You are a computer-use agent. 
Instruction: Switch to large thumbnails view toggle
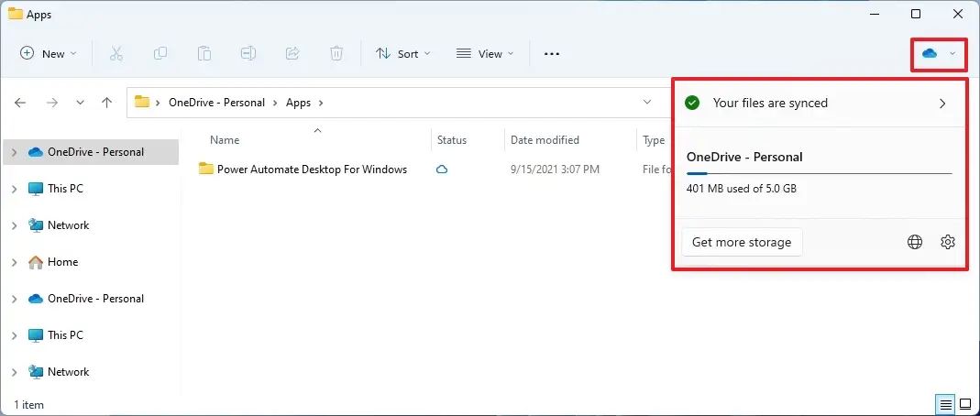964,404
